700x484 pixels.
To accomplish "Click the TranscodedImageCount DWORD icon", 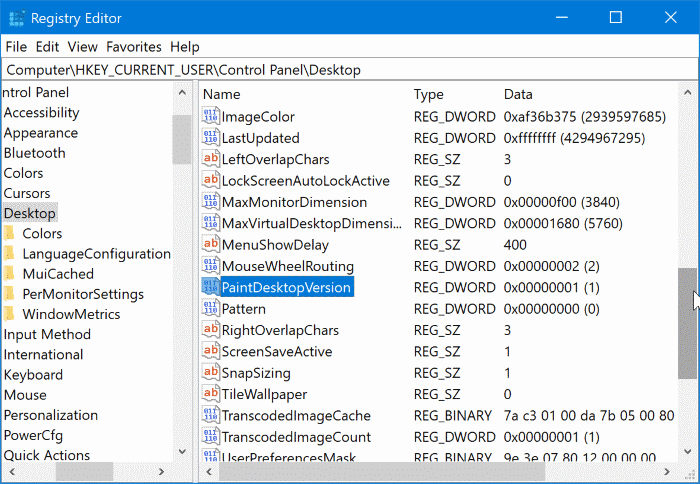I will (x=210, y=437).
